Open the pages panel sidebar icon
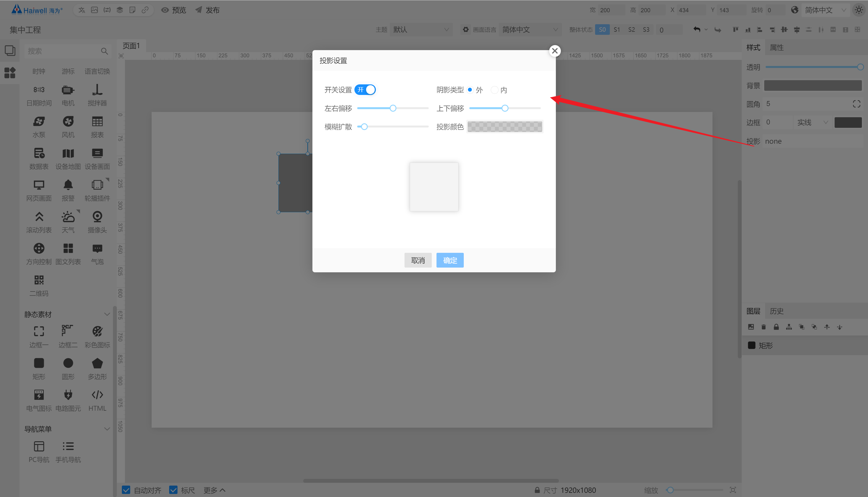This screenshot has height=497, width=868. [x=10, y=50]
